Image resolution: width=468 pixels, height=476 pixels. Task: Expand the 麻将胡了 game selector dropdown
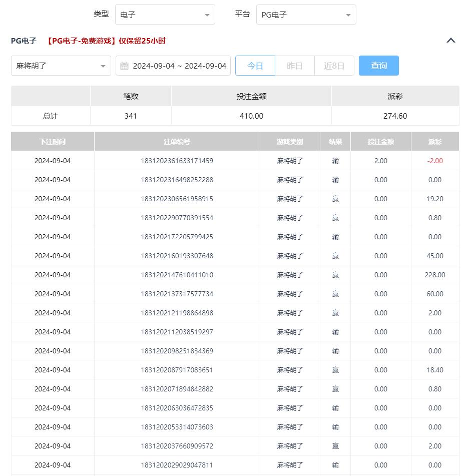pos(61,66)
